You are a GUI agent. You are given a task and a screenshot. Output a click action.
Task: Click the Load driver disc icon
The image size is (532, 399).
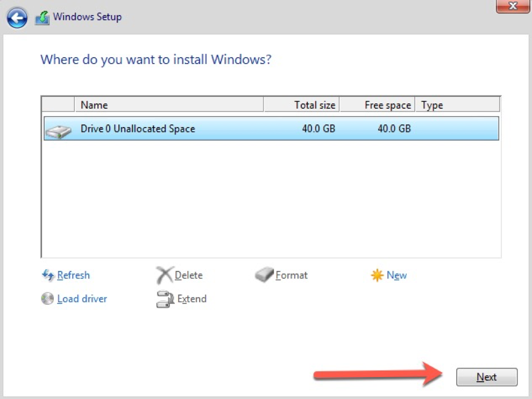coord(47,298)
